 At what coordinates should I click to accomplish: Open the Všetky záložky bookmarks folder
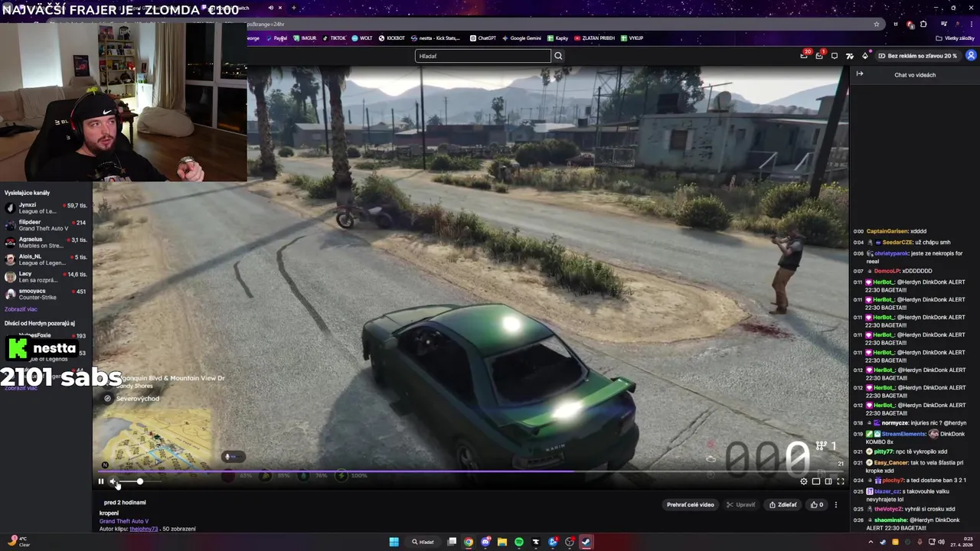click(x=955, y=37)
